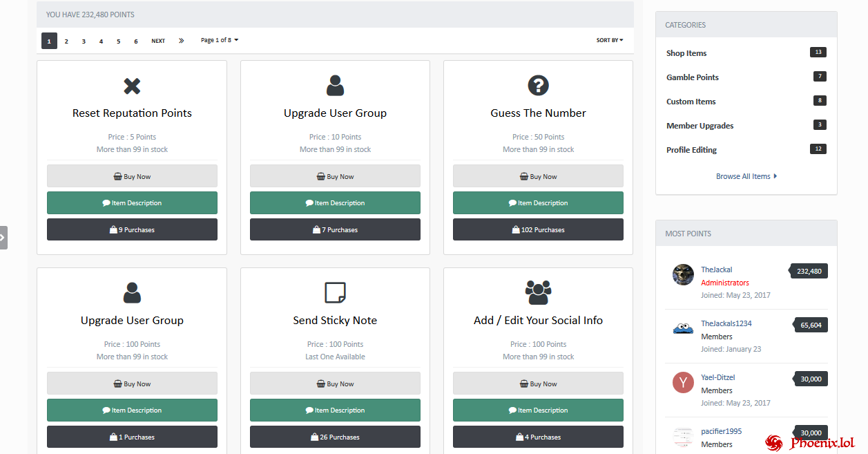Open the Sort By dropdown

[x=609, y=40]
